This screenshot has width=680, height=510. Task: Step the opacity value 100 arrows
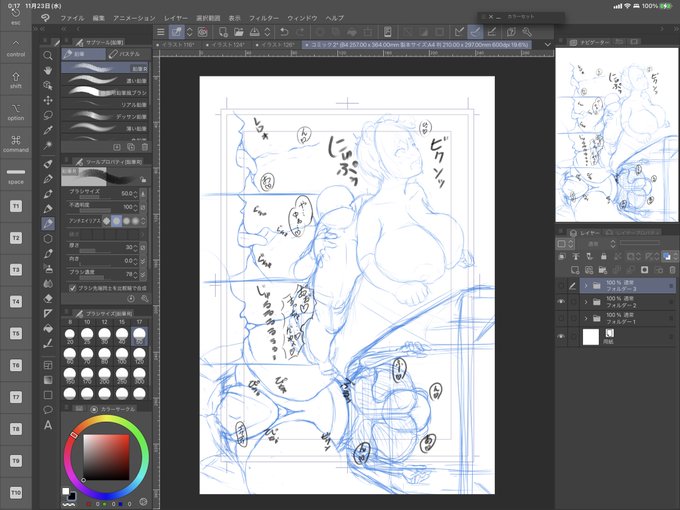135,208
